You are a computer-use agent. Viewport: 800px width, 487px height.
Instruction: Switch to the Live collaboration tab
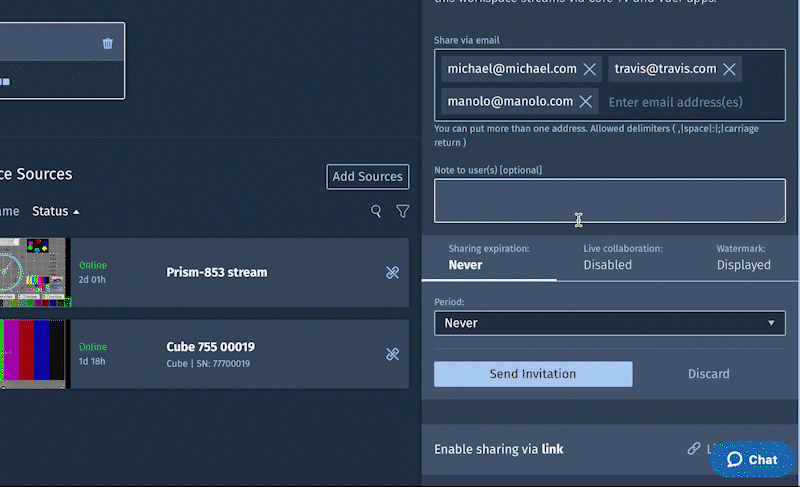[x=623, y=257]
